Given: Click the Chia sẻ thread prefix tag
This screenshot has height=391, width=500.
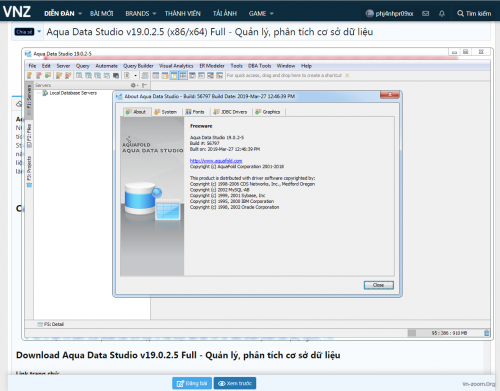Looking at the screenshot, I should 24,32.
